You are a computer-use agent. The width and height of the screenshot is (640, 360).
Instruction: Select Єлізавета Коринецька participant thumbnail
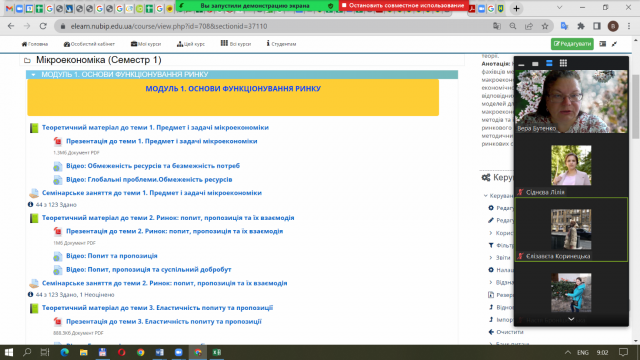(x=571, y=229)
